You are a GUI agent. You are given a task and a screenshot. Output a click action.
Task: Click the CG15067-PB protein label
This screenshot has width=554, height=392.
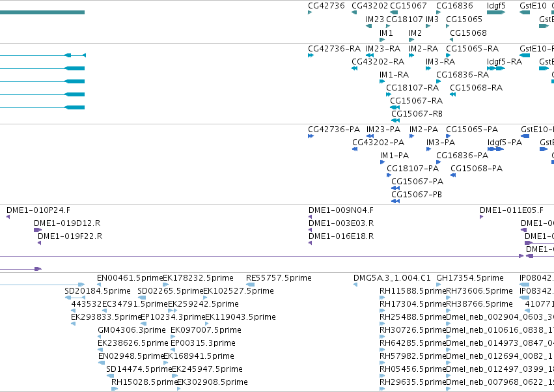click(417, 195)
